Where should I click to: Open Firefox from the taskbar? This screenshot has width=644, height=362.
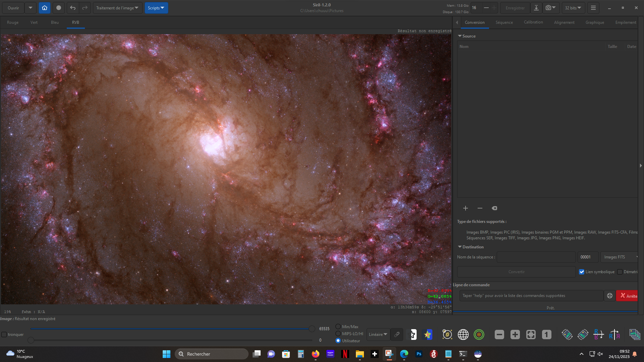(315, 354)
